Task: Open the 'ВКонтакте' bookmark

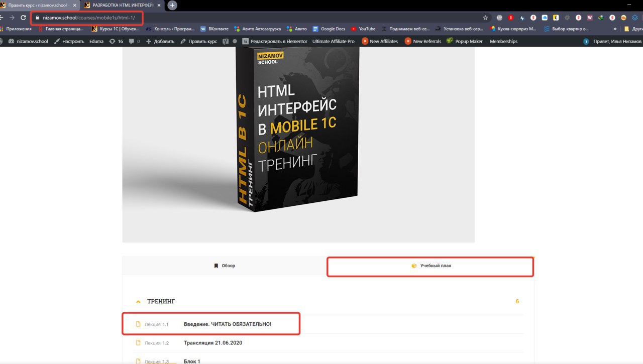Action: (215, 29)
